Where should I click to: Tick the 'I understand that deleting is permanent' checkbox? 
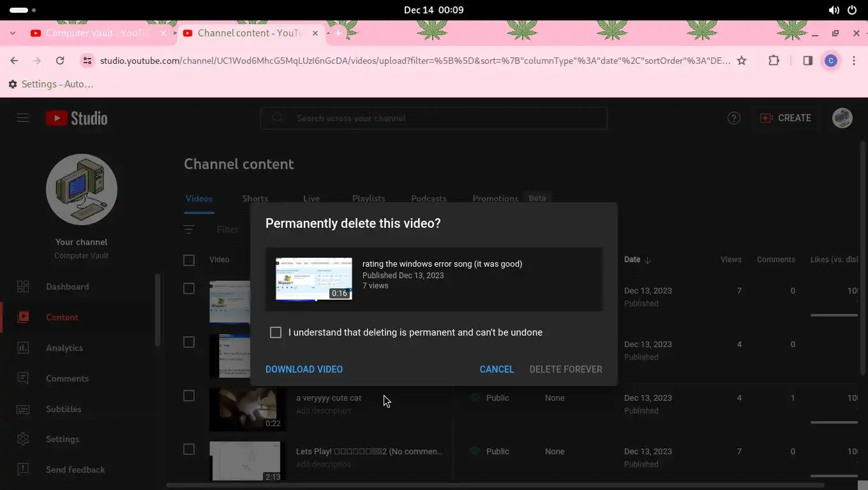click(x=276, y=332)
